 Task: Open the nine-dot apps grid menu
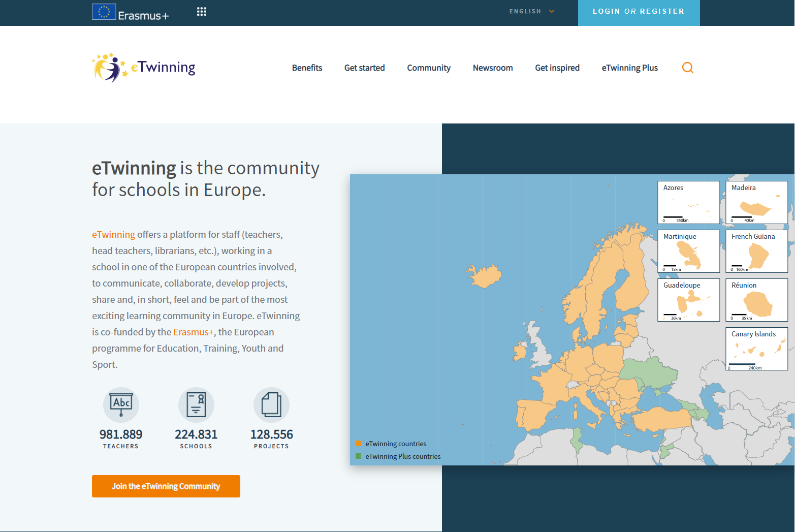[202, 12]
